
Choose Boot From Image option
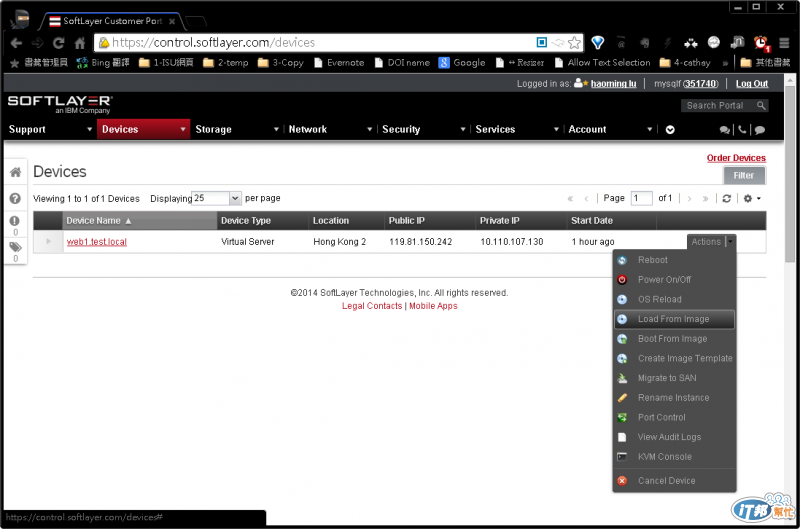pos(674,339)
